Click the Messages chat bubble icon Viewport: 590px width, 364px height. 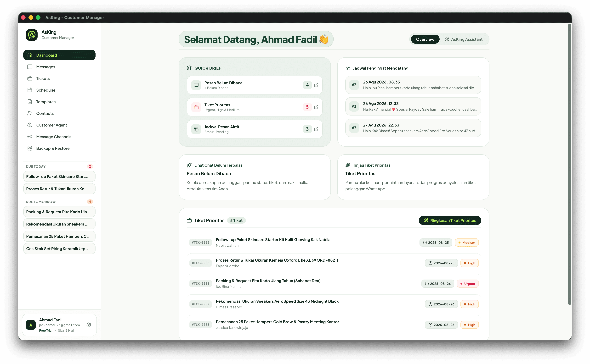[30, 67]
